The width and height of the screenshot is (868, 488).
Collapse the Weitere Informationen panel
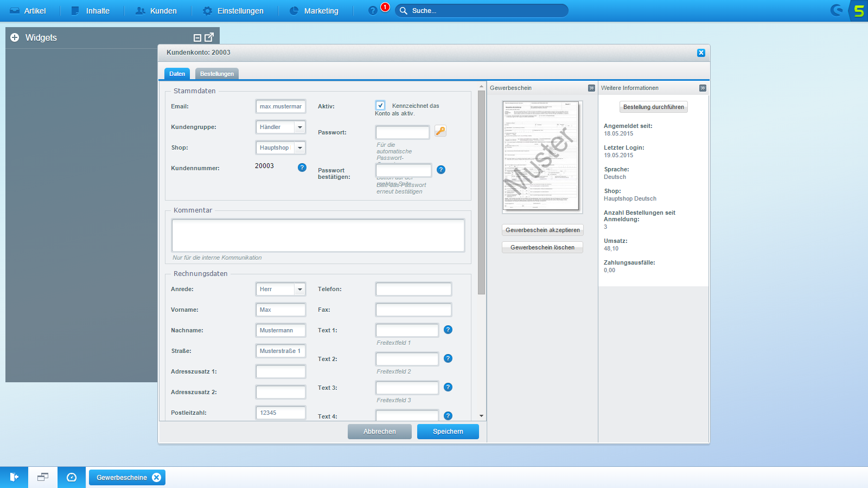[703, 88]
